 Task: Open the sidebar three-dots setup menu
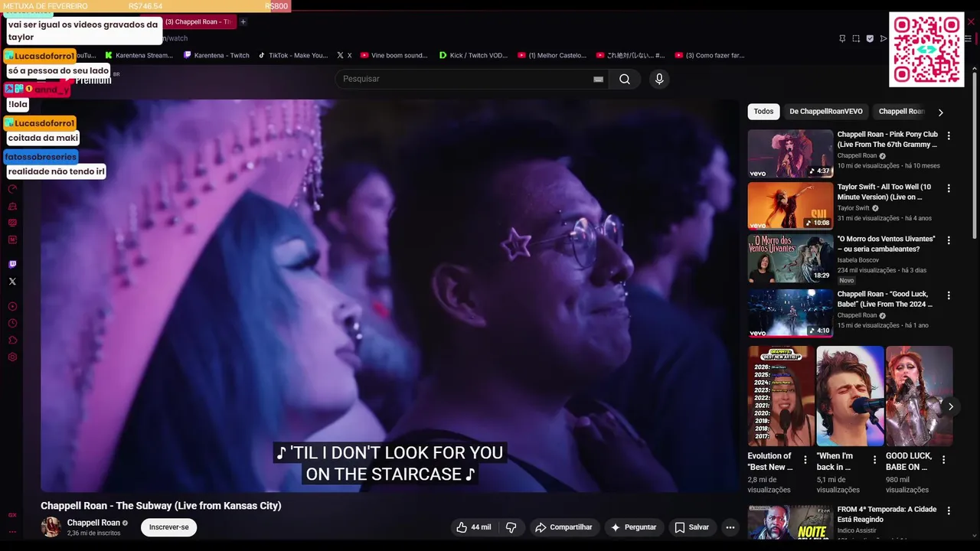pos(12,531)
